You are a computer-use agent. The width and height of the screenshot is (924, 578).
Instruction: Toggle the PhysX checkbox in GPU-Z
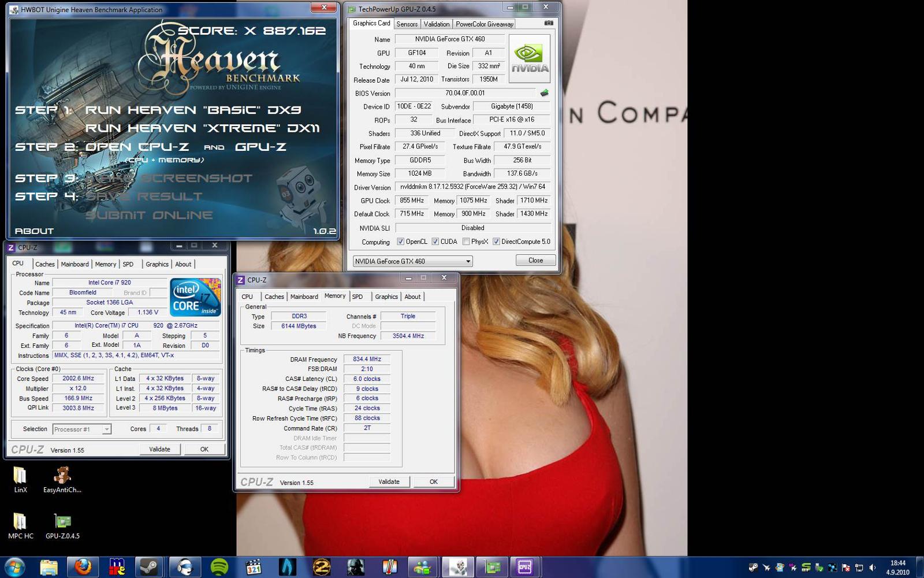click(x=466, y=242)
